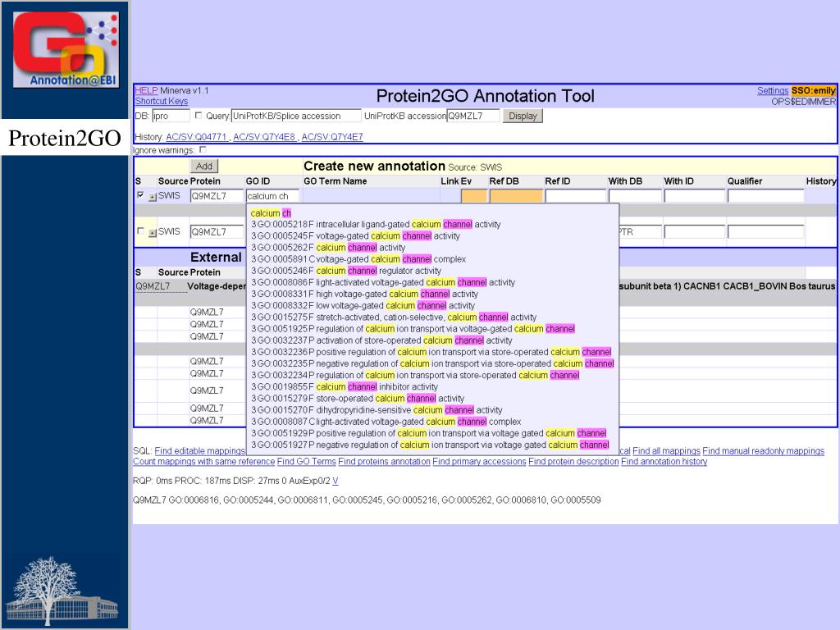This screenshot has width=840, height=630.
Task: Focus the With DB field in the first row
Action: [x=634, y=196]
